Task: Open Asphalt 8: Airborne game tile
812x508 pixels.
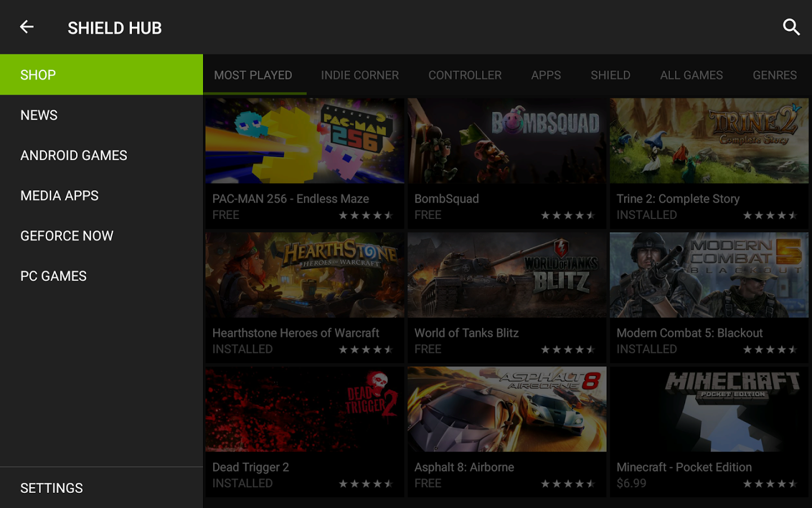Action: 506,432
